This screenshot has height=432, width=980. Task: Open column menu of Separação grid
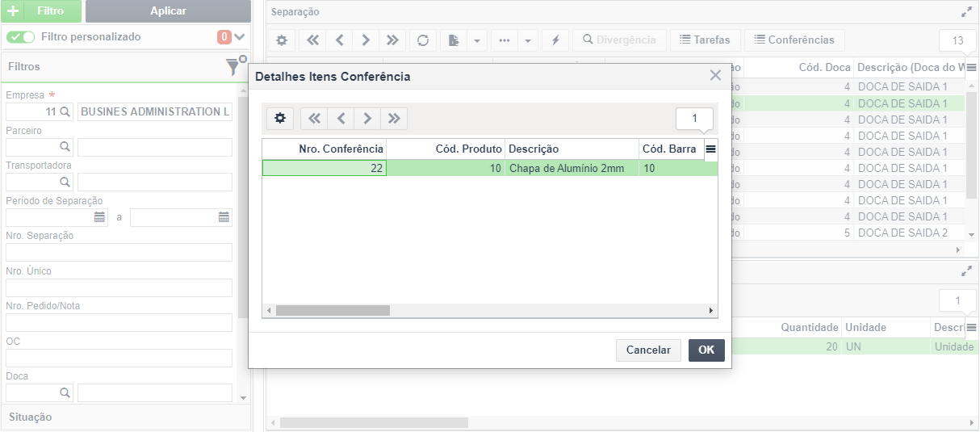tap(971, 68)
